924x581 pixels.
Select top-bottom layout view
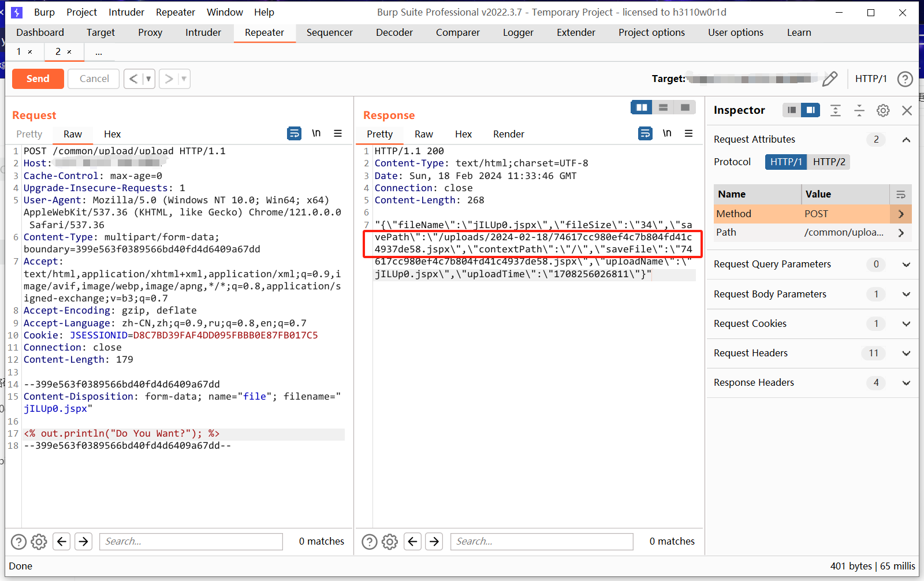663,107
